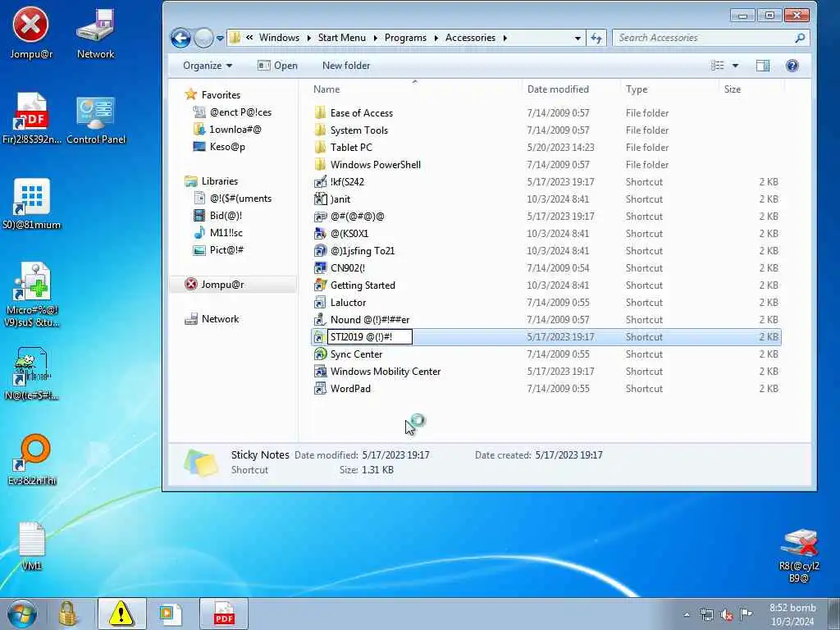Open the VM1 desktop file
The image size is (840, 630).
pos(32,546)
